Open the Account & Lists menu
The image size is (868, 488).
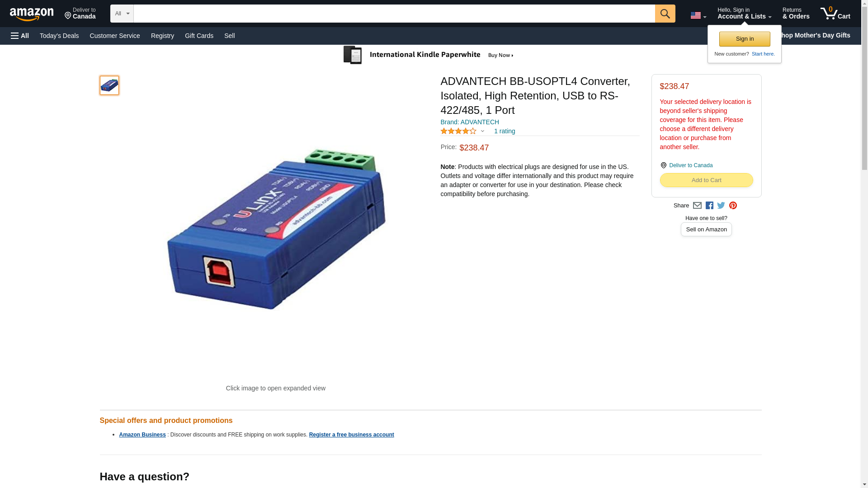coord(744,14)
